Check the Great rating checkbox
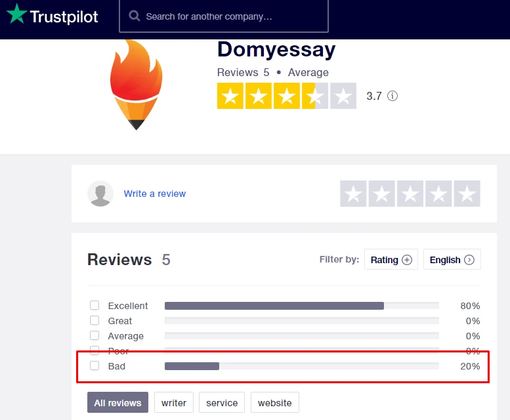510x420 pixels. [x=95, y=320]
